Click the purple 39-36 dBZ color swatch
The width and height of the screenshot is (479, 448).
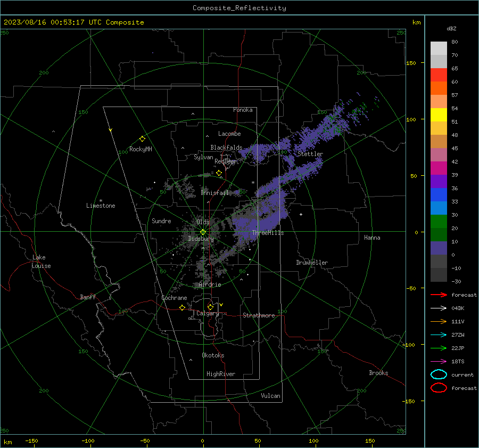pos(439,182)
